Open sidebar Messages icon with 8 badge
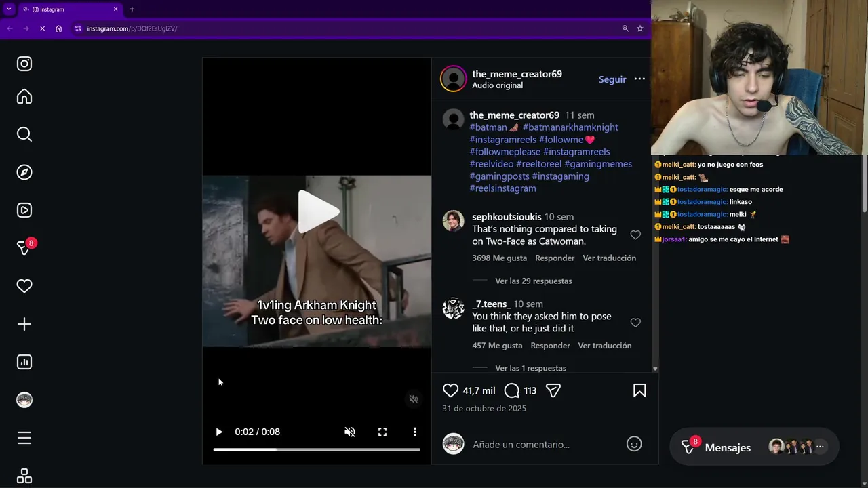 point(26,247)
